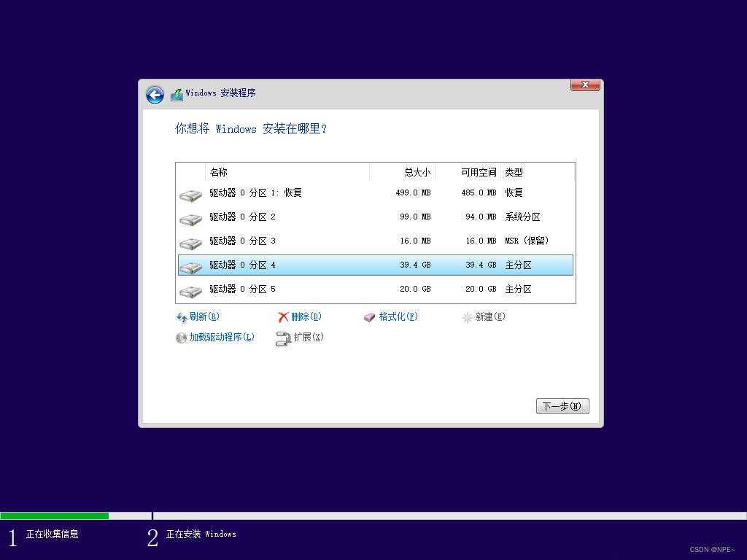Select row 驱动器 0 分区 4
The image size is (747, 560).
click(376, 265)
